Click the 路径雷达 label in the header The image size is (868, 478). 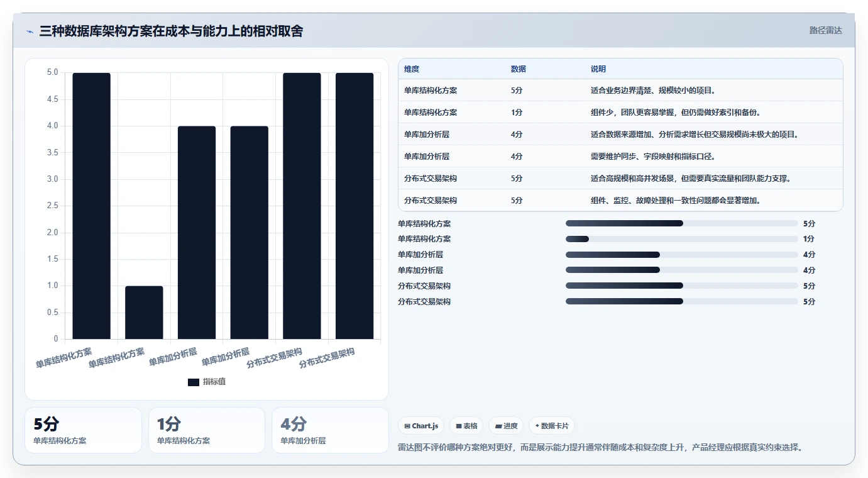[x=825, y=31]
